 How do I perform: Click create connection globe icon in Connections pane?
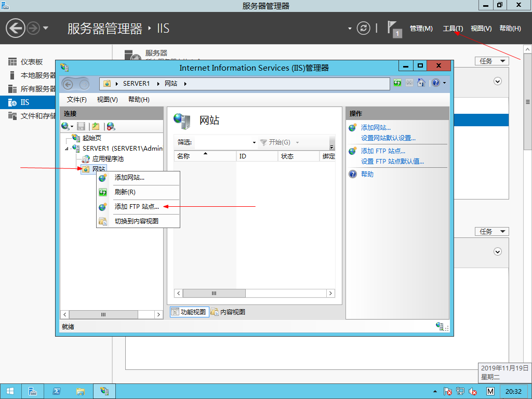[x=65, y=126]
